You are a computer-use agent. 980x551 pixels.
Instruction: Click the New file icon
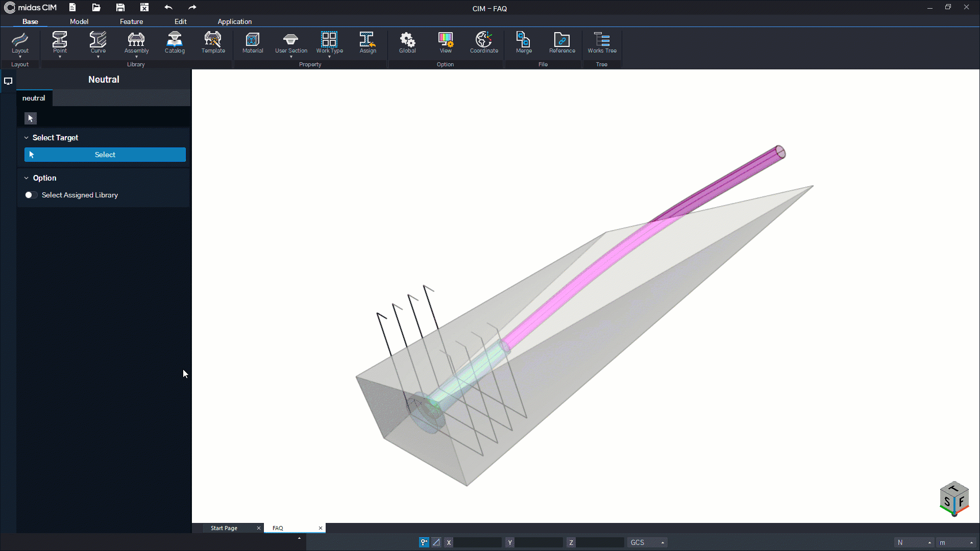pyautogui.click(x=72, y=8)
